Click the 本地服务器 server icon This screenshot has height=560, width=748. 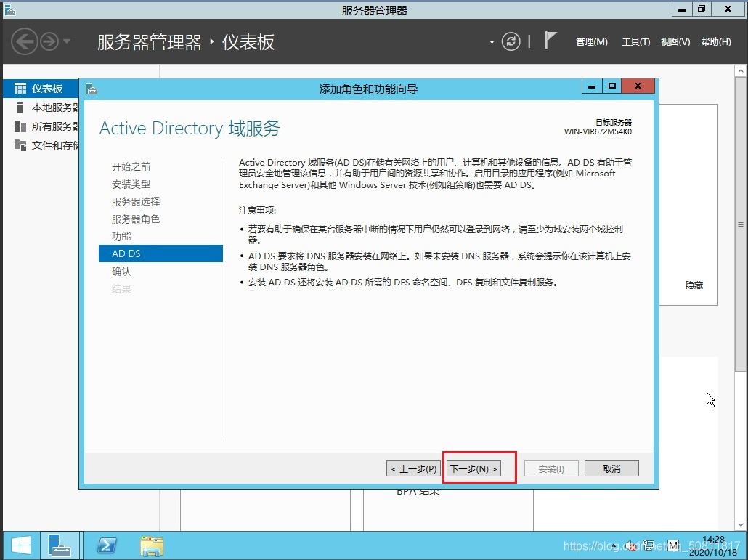pos(20,107)
